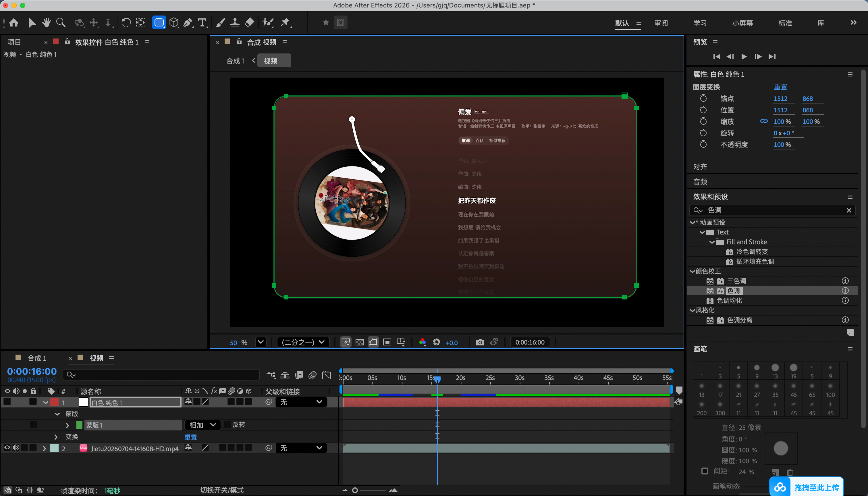This screenshot has height=496, width=868.
Task: Expand the 变换 property group
Action: click(x=56, y=437)
